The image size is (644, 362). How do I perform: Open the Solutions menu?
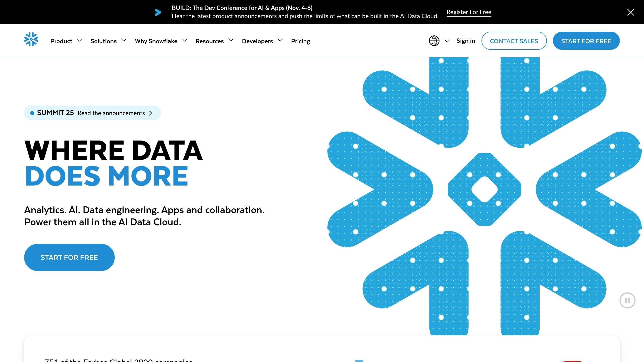(103, 41)
